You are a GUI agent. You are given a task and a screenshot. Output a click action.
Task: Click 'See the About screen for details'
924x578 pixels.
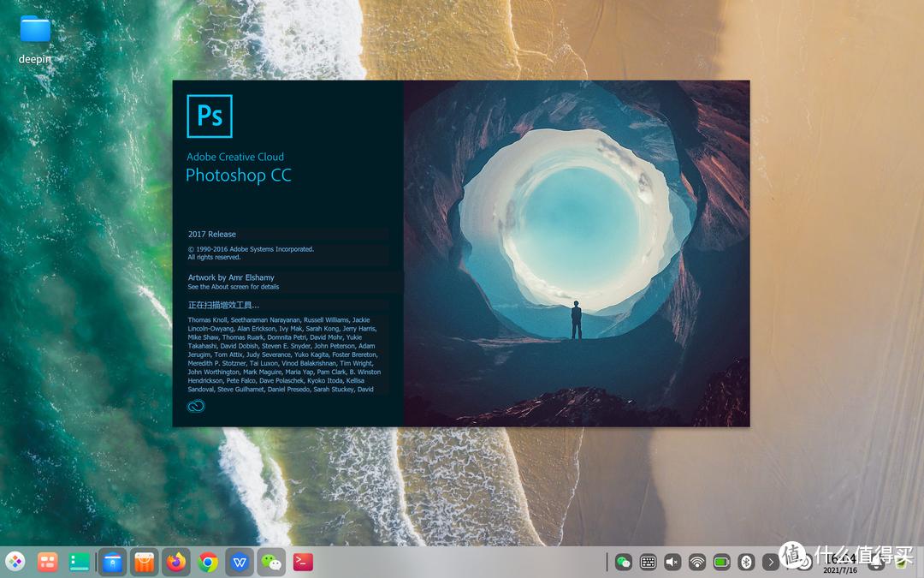pos(234,287)
